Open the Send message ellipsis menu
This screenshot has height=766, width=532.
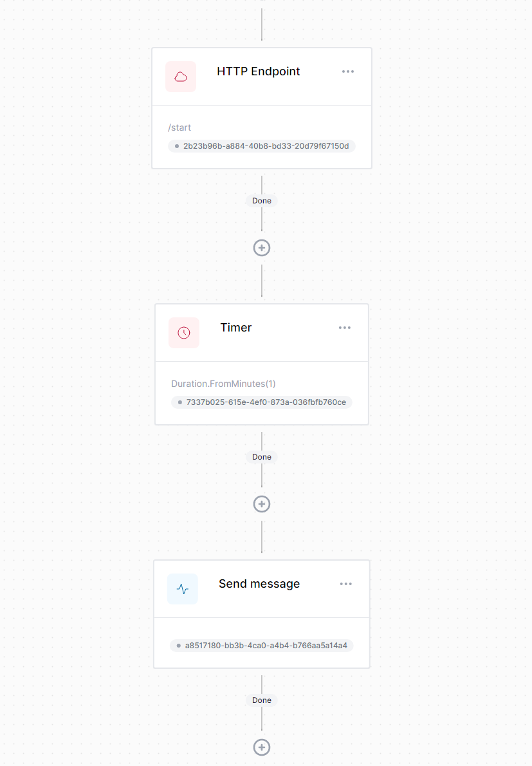[346, 584]
